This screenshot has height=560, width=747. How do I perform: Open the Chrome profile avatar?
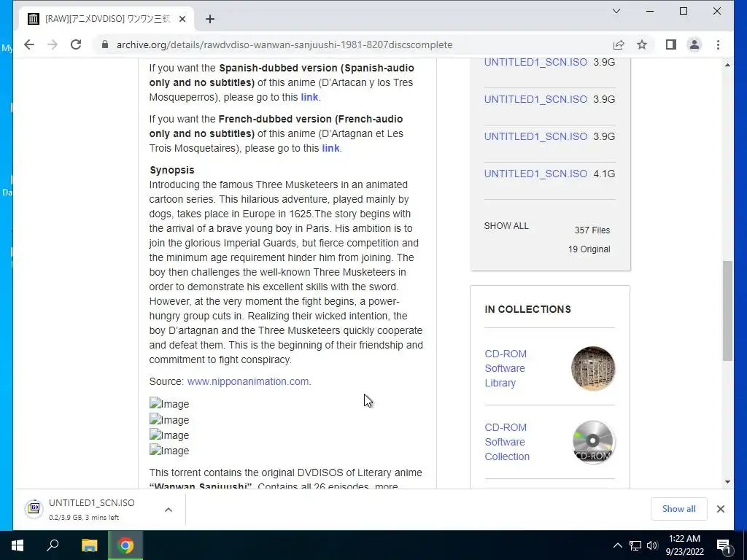694,44
